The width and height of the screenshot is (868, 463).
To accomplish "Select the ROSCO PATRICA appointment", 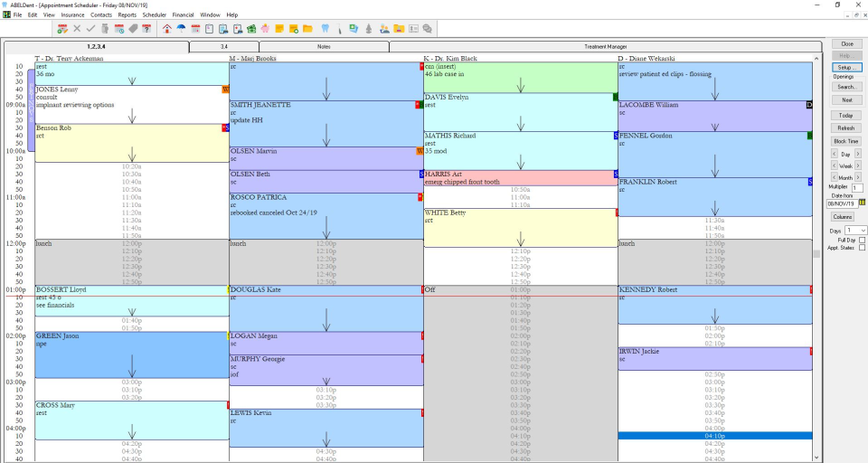I will point(326,216).
